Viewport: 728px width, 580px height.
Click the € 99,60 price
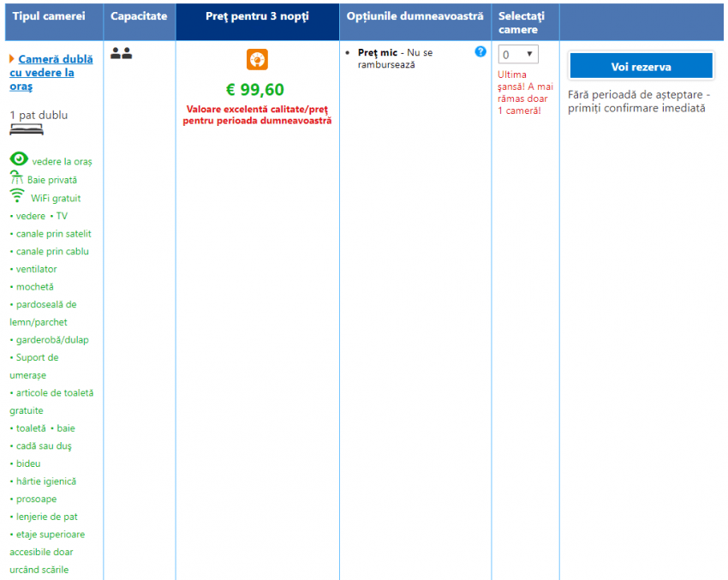255,90
